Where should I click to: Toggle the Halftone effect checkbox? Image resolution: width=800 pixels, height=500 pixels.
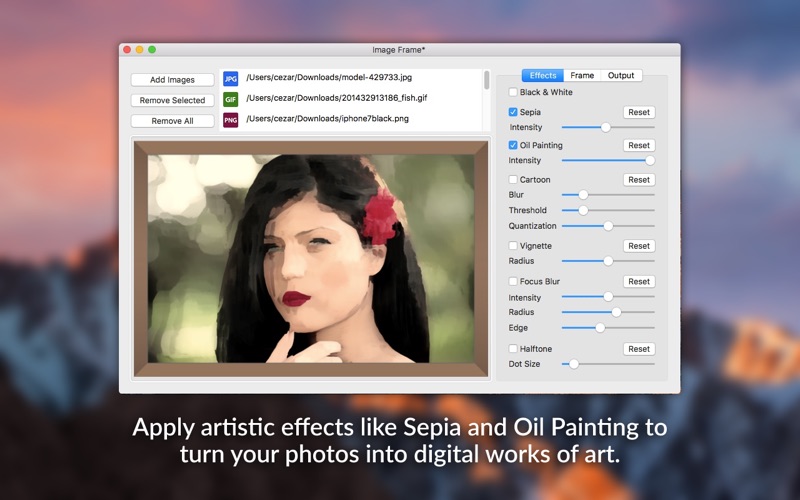pyautogui.click(x=514, y=349)
